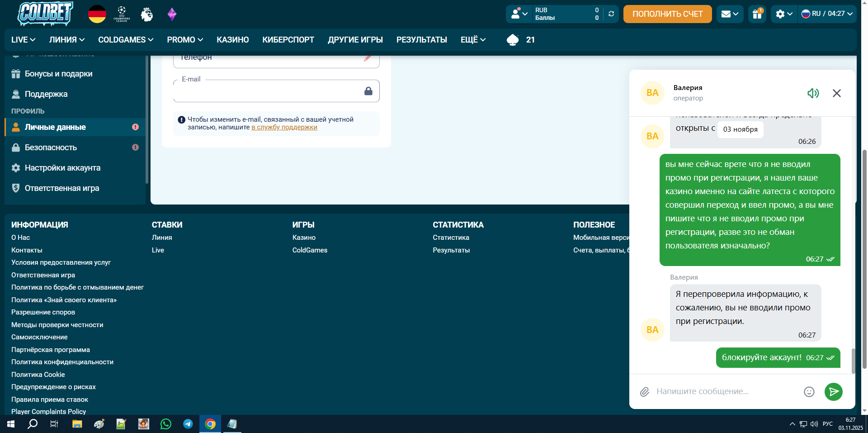Open the settings gear dropdown
This screenshot has width=868, height=433.
point(784,14)
